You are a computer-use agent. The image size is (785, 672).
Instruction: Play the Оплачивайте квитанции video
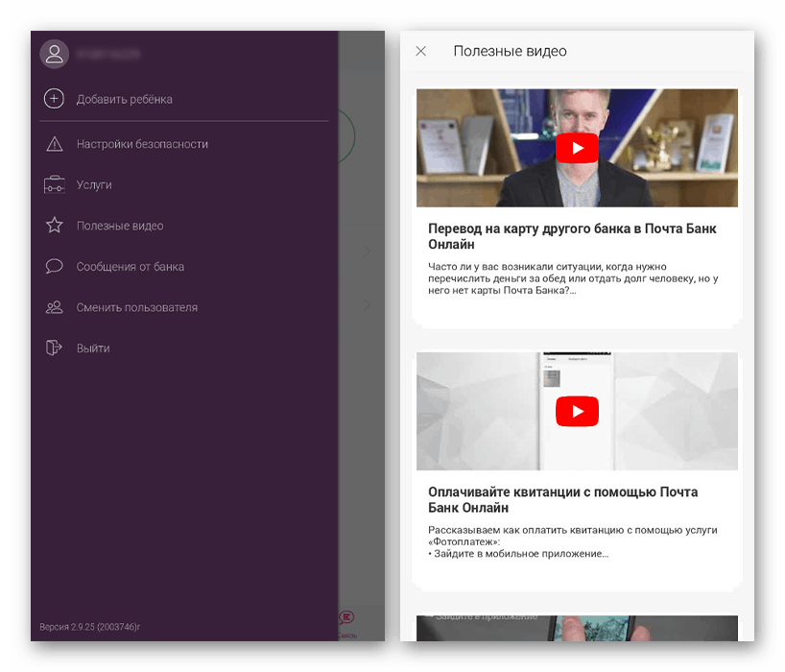(578, 411)
